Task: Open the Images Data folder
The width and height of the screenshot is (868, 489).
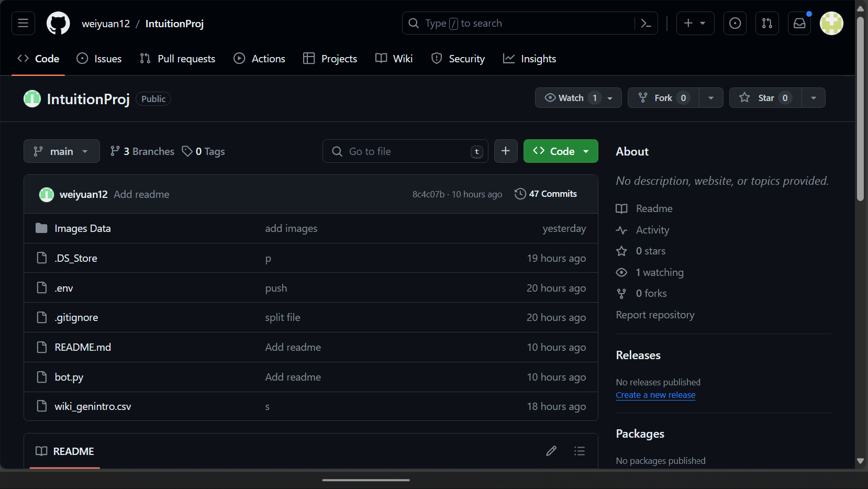Action: 83,228
